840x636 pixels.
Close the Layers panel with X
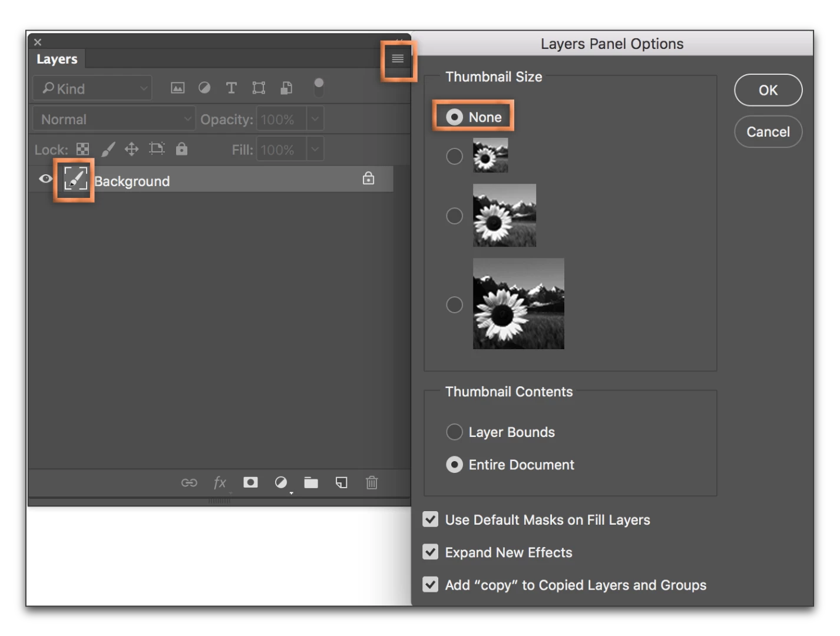[38, 42]
